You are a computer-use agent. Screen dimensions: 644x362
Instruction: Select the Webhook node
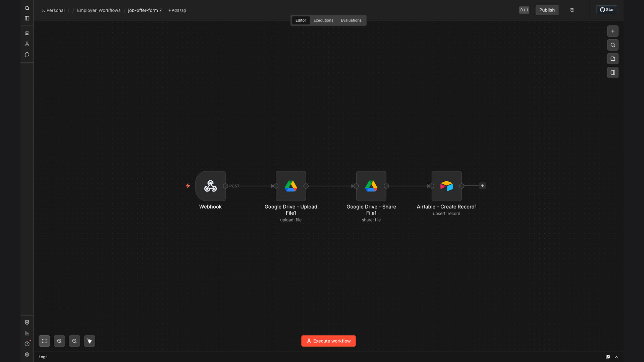[210, 186]
